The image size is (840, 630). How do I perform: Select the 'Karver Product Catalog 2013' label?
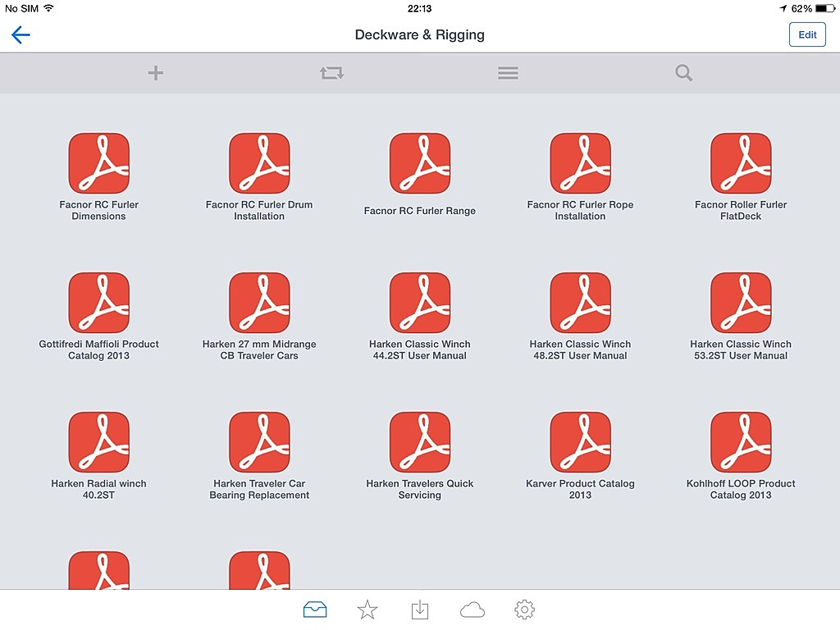click(580, 489)
